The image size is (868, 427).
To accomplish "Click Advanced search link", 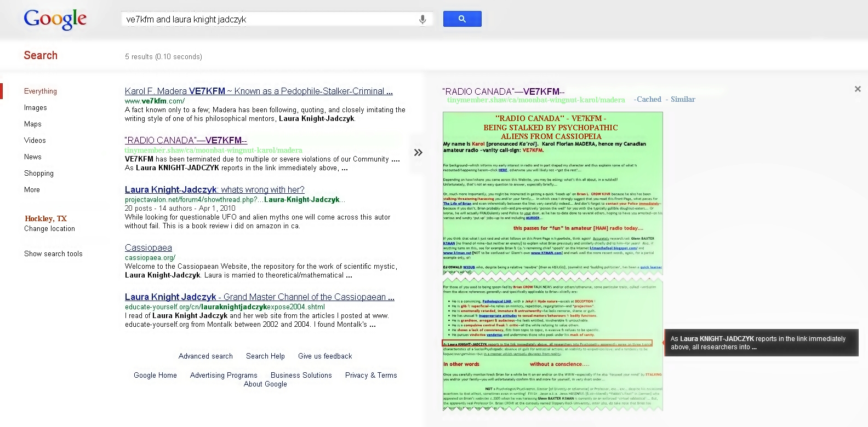I will point(205,356).
